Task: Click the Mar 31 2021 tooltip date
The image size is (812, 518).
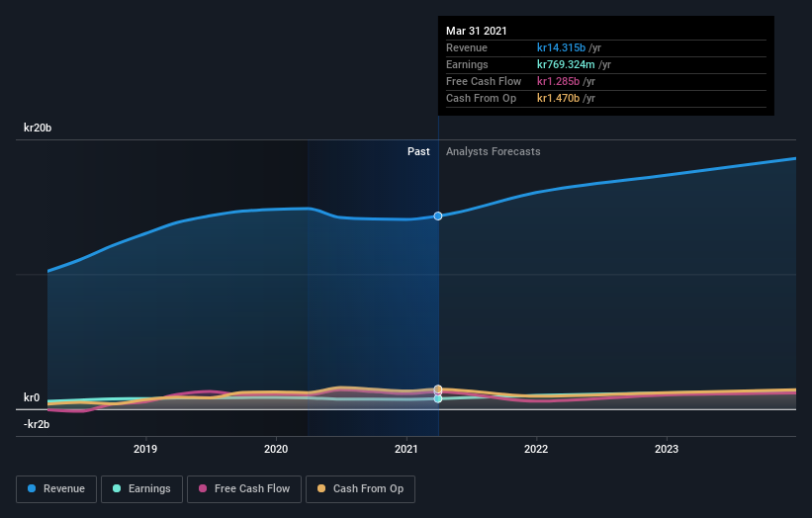Action: click(477, 31)
